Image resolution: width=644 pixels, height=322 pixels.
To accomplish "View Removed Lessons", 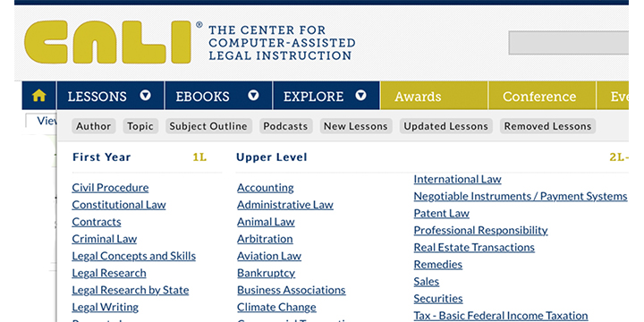I will pyautogui.click(x=548, y=126).
